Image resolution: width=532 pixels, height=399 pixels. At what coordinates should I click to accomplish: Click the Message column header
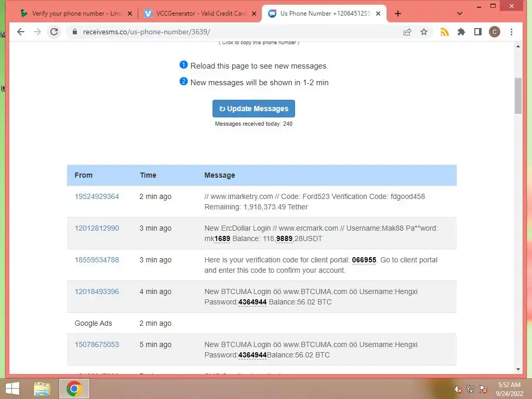[x=220, y=175]
